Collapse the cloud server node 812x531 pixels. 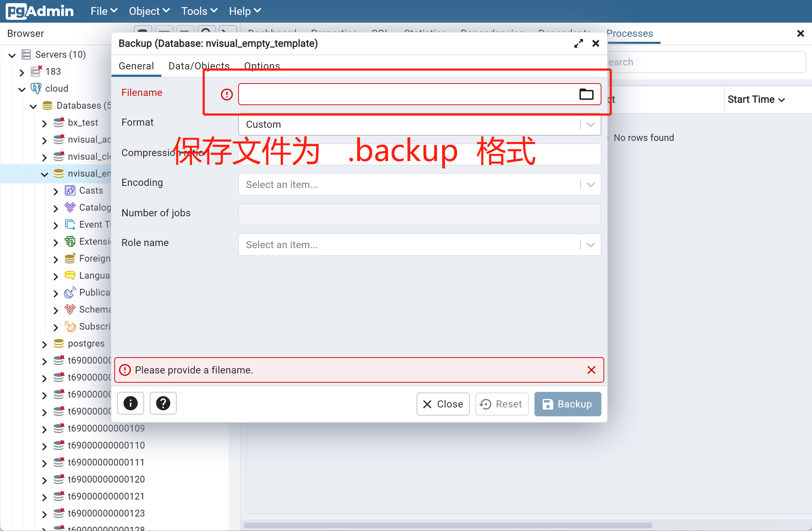22,89
